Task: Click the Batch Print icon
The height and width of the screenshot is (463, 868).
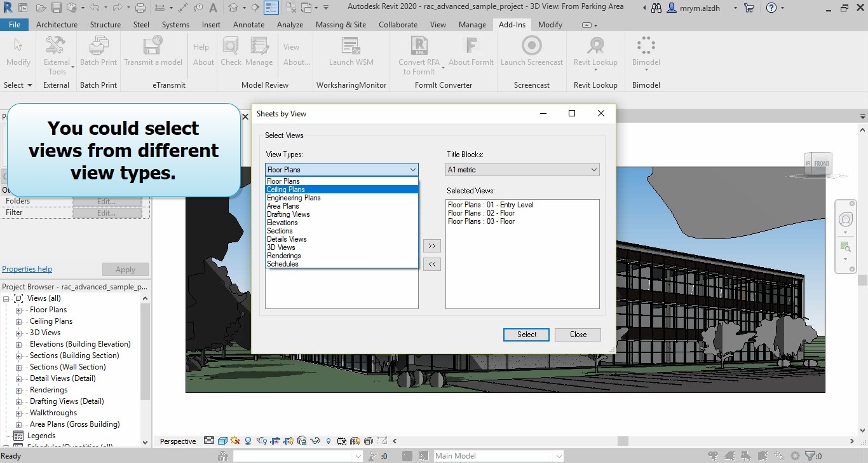Action: coord(98,46)
